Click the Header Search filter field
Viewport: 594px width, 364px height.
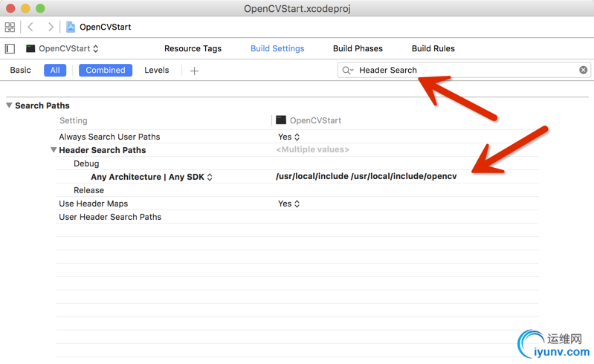point(464,70)
